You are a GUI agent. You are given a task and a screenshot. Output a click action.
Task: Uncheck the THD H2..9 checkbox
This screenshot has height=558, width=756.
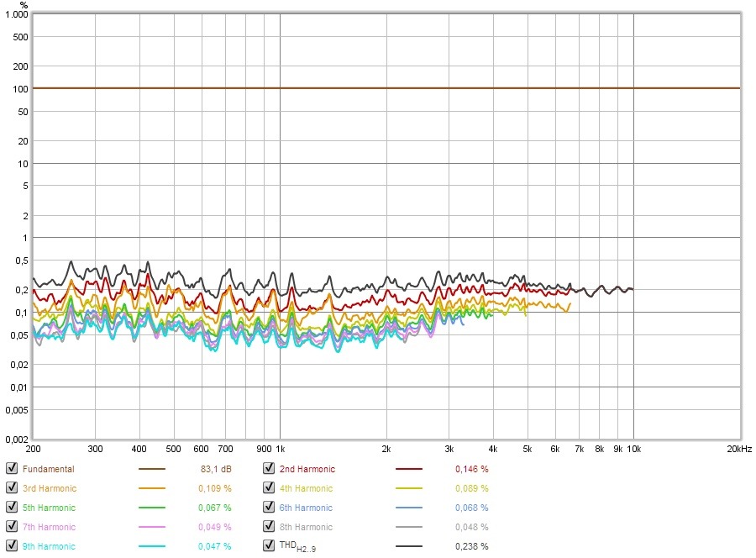(269, 546)
